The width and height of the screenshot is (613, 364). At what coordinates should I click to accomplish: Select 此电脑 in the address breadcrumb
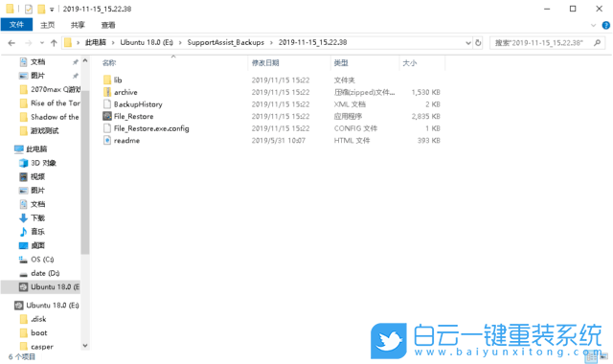tap(96, 42)
